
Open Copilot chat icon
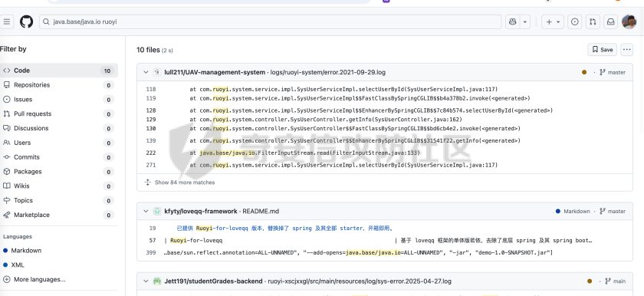tap(512, 21)
